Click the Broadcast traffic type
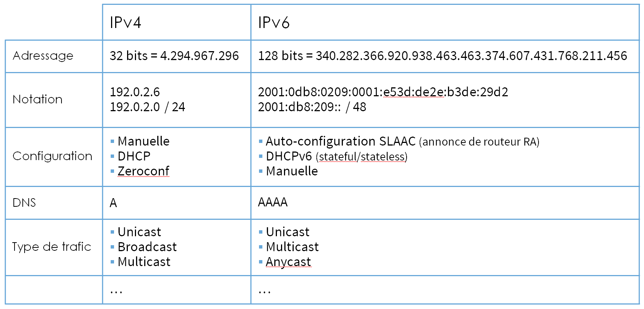Screen dimensions: 644x309 pos(147,247)
